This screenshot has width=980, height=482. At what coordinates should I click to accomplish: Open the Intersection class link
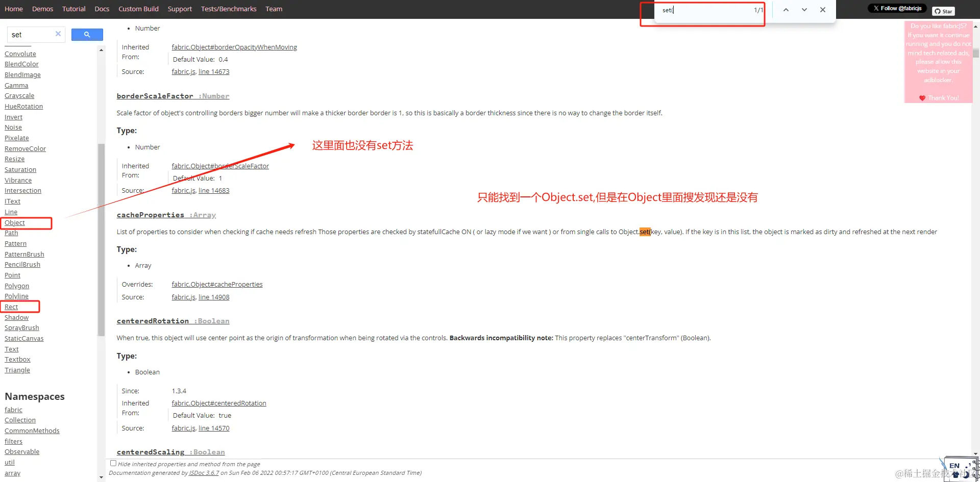[x=23, y=190]
